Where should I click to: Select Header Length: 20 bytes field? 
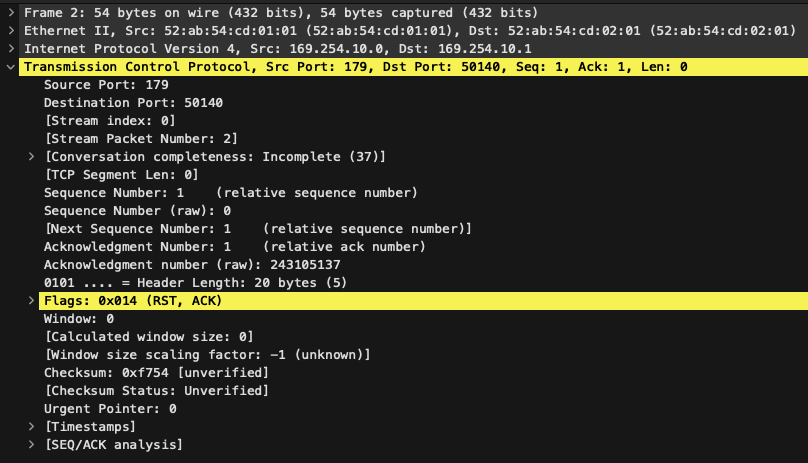pyautogui.click(x=195, y=283)
